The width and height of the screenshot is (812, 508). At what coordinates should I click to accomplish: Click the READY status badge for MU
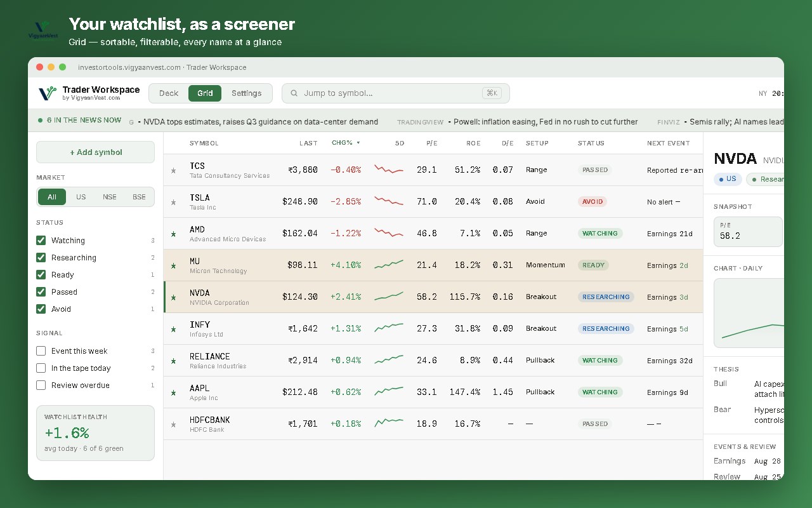coord(593,265)
